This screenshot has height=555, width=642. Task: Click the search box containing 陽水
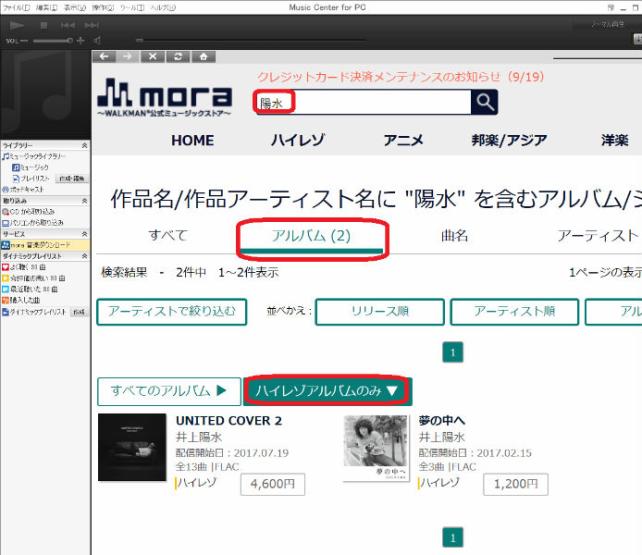coord(363,102)
